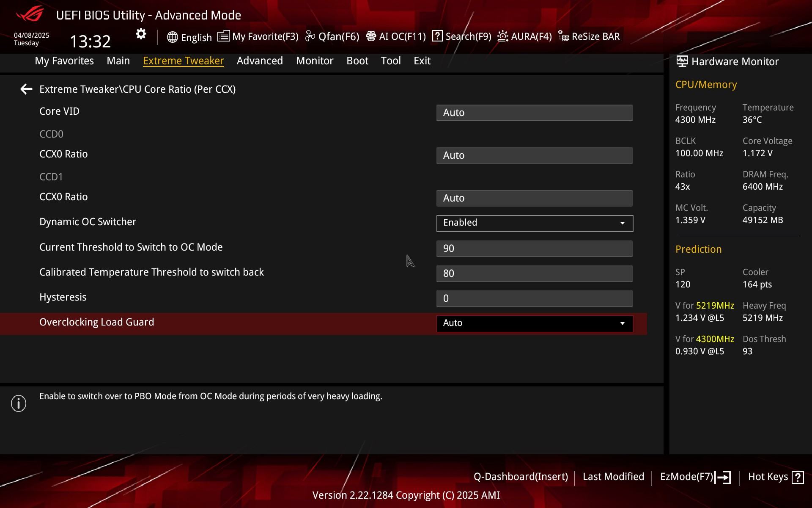This screenshot has height=508, width=812.
Task: Open Search(F9) tool
Action: (x=461, y=37)
